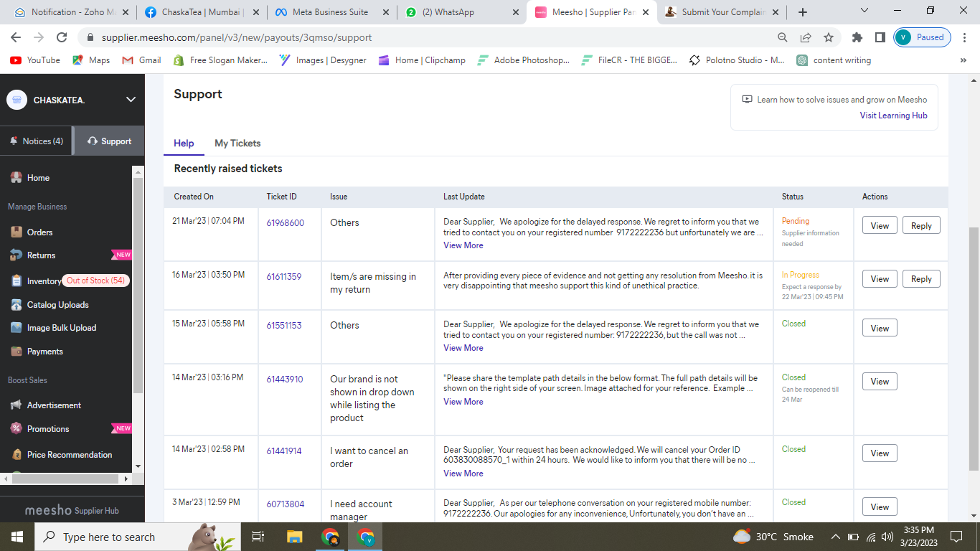Open YouTube bookmark
This screenshot has height=551, width=980.
point(35,60)
